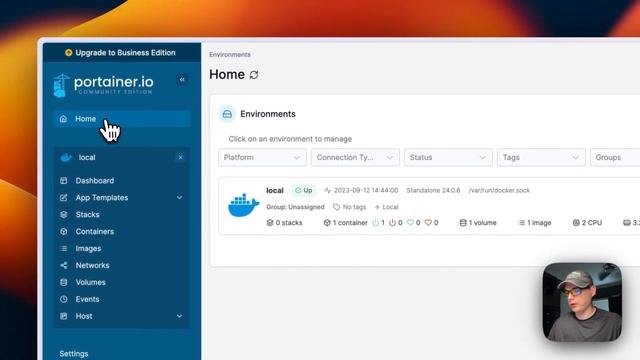Viewport: 640px width, 360px height.
Task: Click the Portainer.io logo
Action: tap(103, 85)
